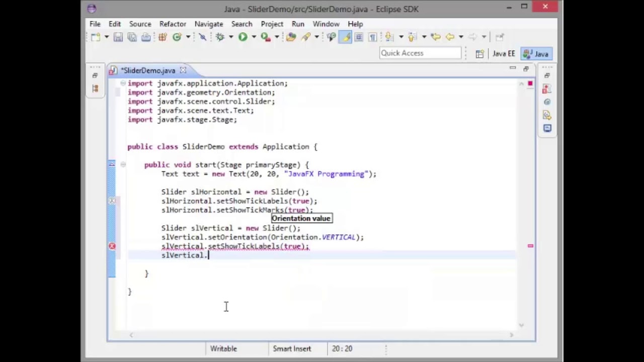Click the Pin Editor icon

click(x=500, y=37)
